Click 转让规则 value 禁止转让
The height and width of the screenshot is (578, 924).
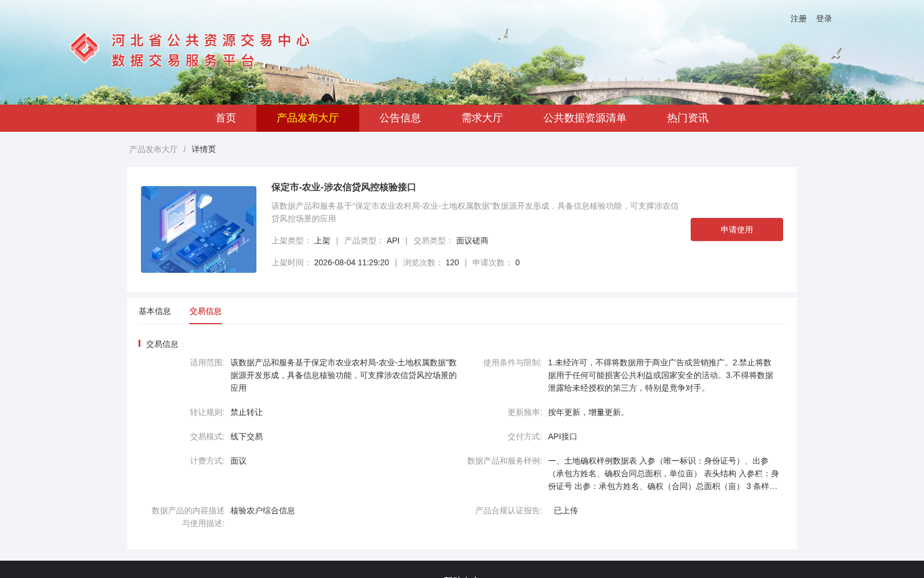click(247, 412)
